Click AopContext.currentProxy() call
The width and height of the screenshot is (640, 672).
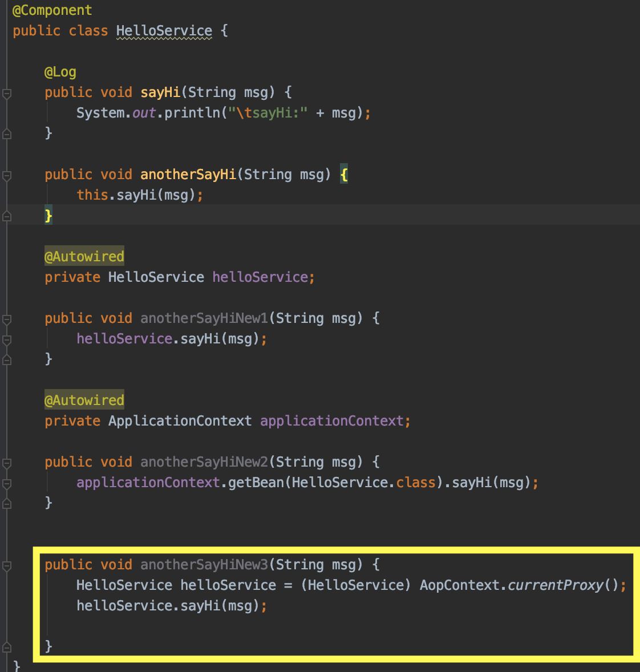519,585
